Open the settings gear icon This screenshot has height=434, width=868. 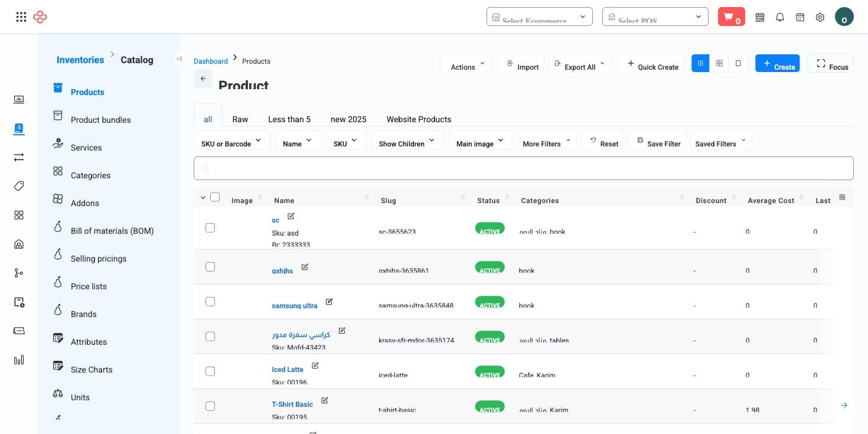coord(820,17)
